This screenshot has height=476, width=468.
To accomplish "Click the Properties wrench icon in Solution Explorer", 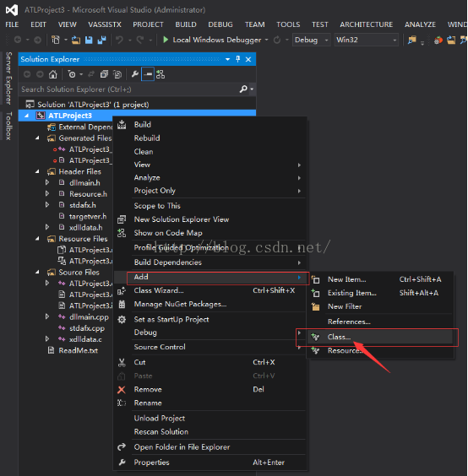I will coord(135,74).
